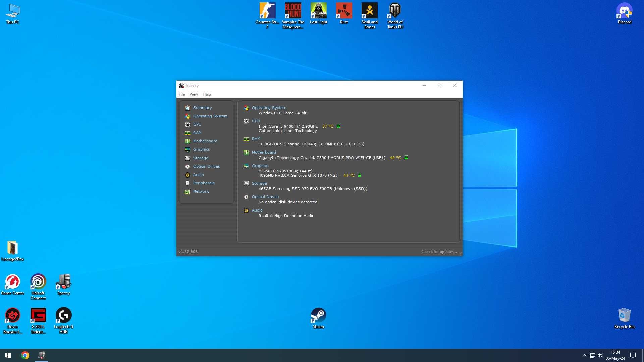Click the Optical Drives disc icon in sidebar
This screenshot has height=362, width=644.
tap(187, 166)
